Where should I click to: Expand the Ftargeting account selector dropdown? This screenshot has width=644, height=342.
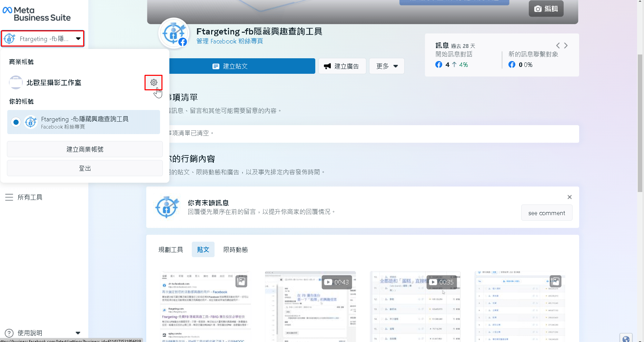coord(43,39)
